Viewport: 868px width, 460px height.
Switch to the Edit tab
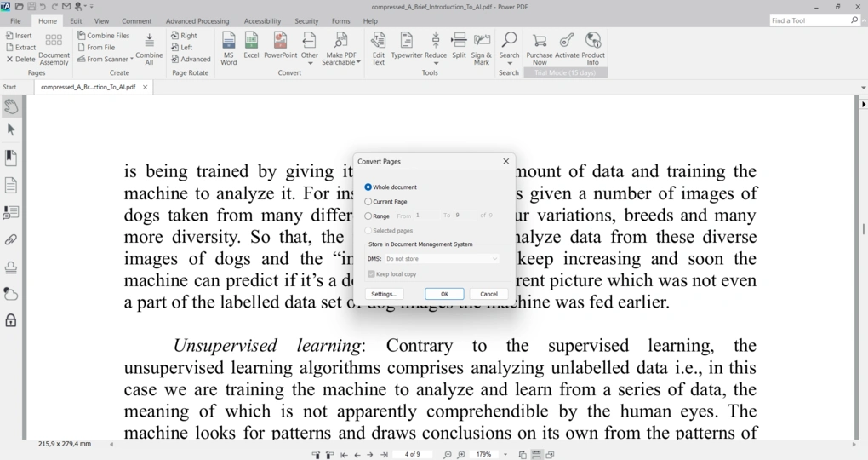point(76,21)
